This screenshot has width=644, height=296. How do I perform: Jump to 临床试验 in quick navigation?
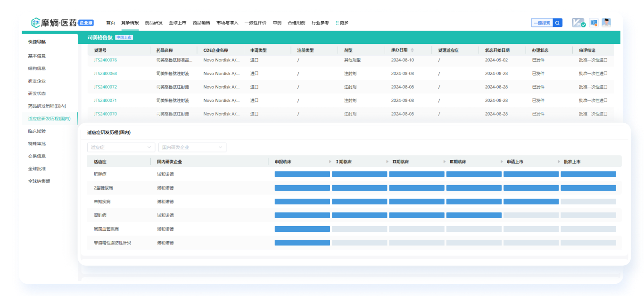37,131
